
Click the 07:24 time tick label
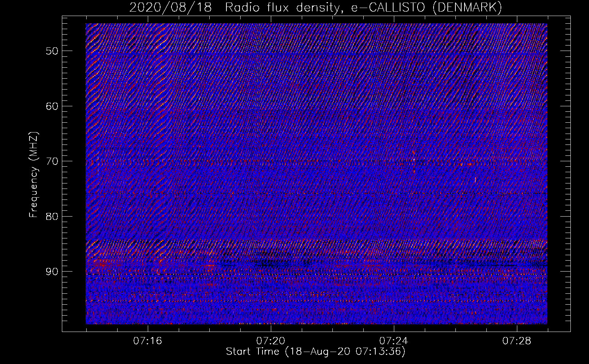[x=394, y=341]
